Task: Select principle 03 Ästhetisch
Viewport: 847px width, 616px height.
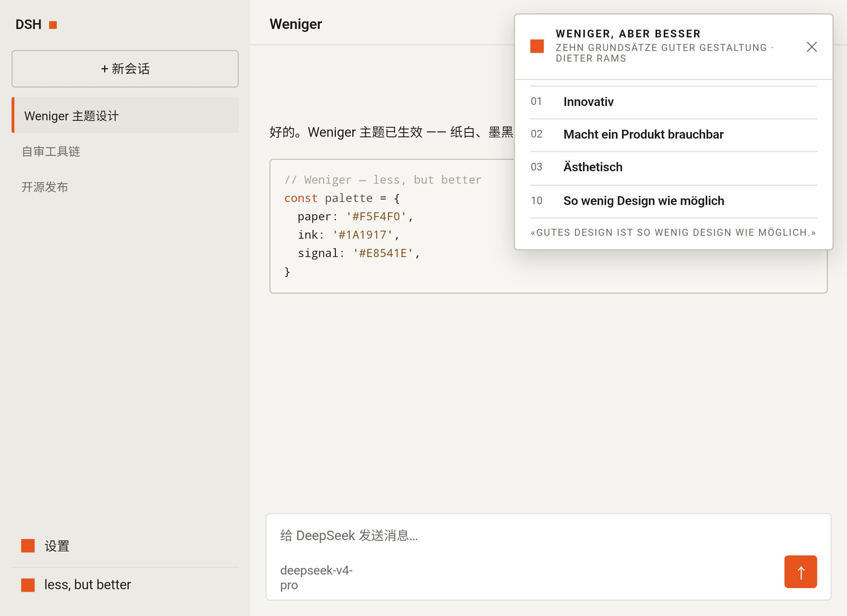Action: [x=674, y=168]
